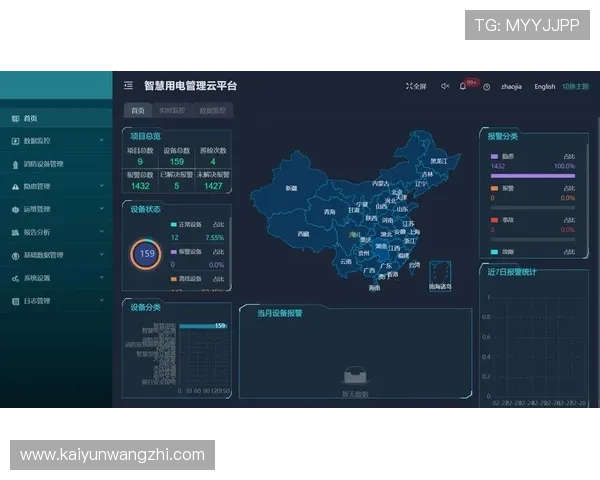
Task: Click the 159 device status donut chart
Action: (147, 254)
